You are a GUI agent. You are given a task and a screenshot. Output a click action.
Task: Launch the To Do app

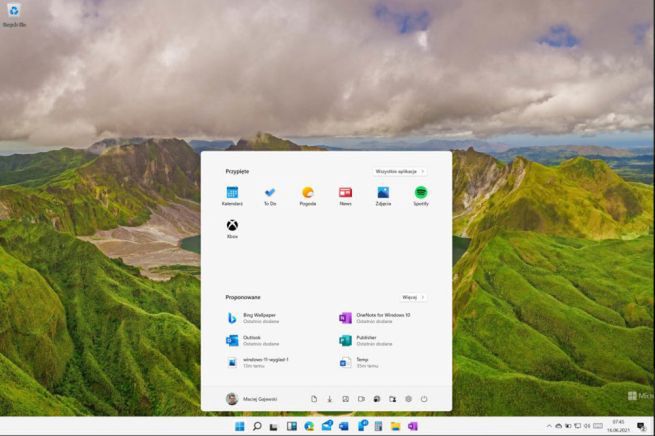point(270,196)
